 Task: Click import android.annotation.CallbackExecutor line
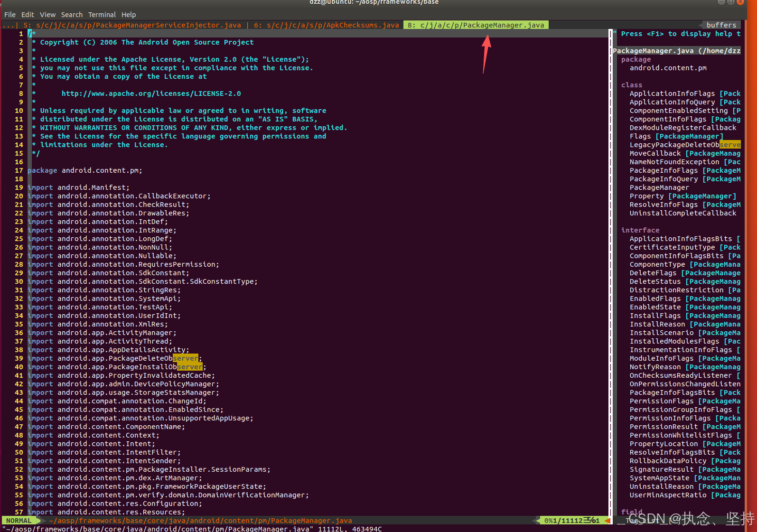(119, 196)
